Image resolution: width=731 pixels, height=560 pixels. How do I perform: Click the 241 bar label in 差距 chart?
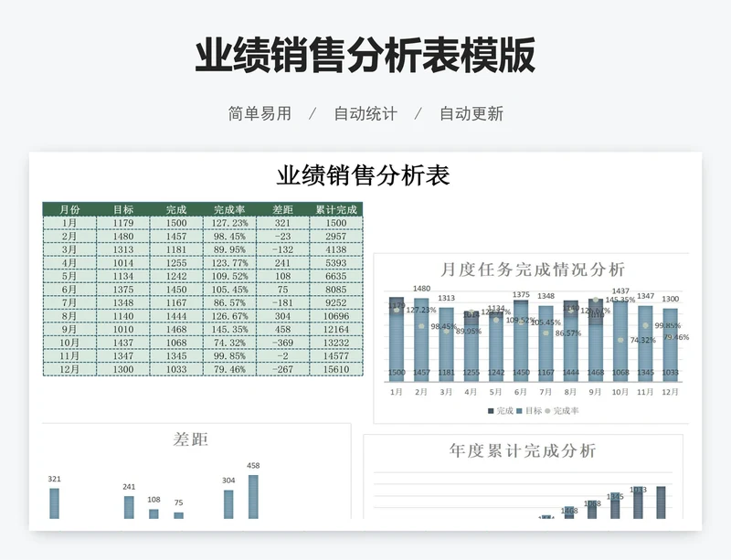click(129, 487)
